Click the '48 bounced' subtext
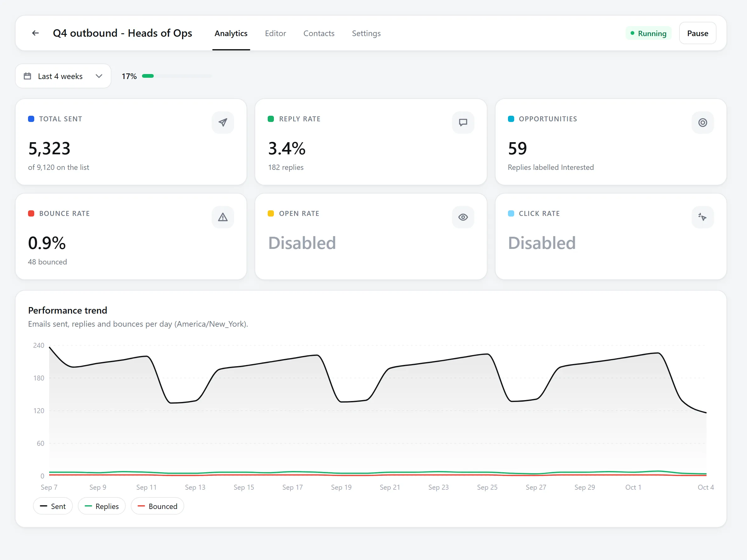 click(x=47, y=262)
